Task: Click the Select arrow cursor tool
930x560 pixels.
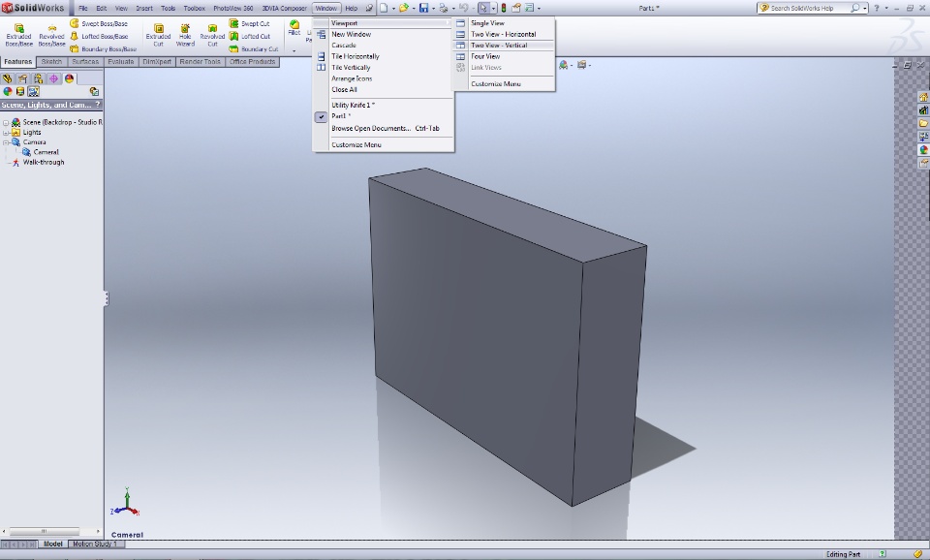Action: (x=483, y=8)
